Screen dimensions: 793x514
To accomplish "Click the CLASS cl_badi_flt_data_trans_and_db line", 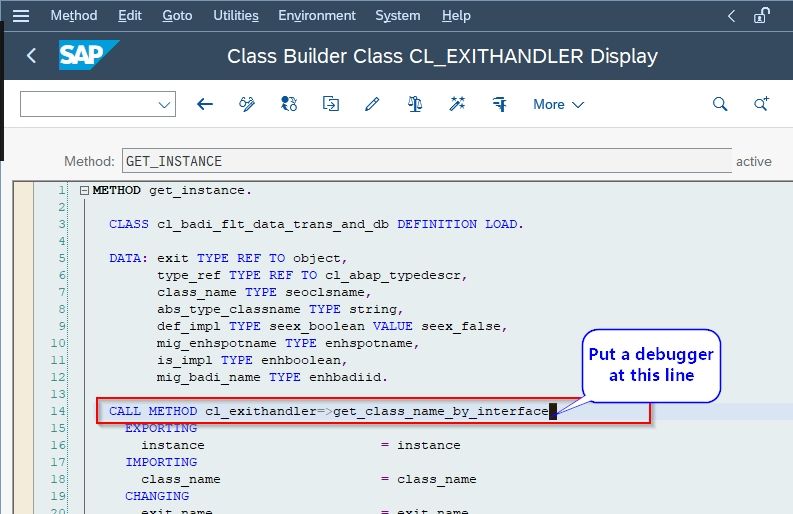I will click(x=317, y=224).
